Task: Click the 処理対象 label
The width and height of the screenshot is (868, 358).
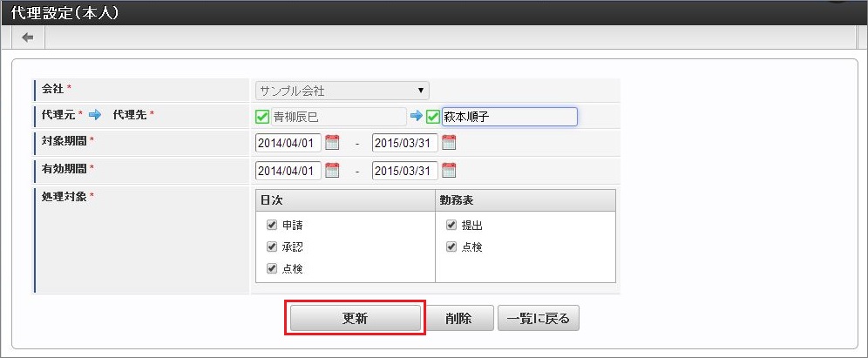Action: tap(64, 197)
